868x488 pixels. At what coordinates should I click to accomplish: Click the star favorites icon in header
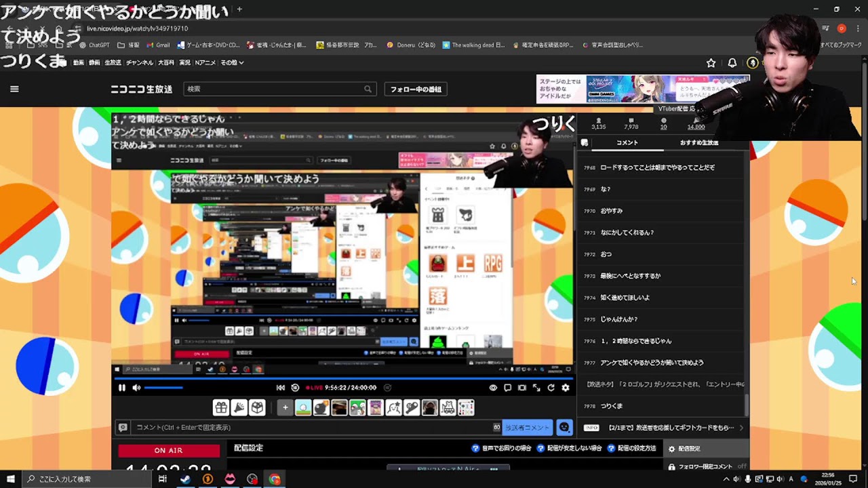pos(711,63)
